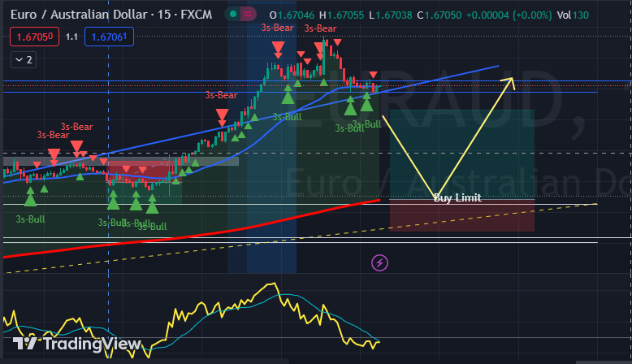The width and height of the screenshot is (632, 364).
Task: Select the red stop-loss zone under Buy Limit
Action: pyautogui.click(x=462, y=215)
